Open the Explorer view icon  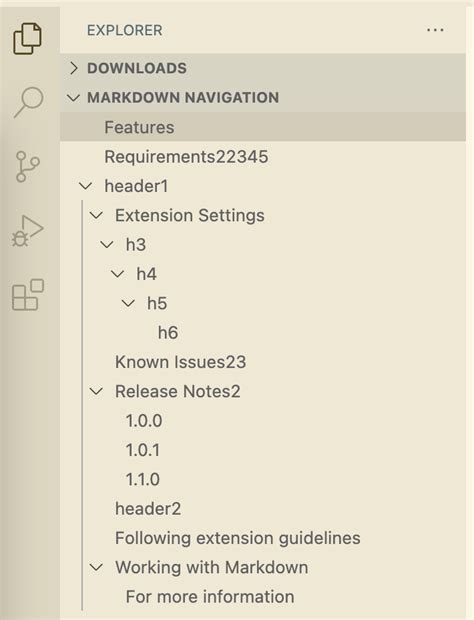(x=27, y=38)
